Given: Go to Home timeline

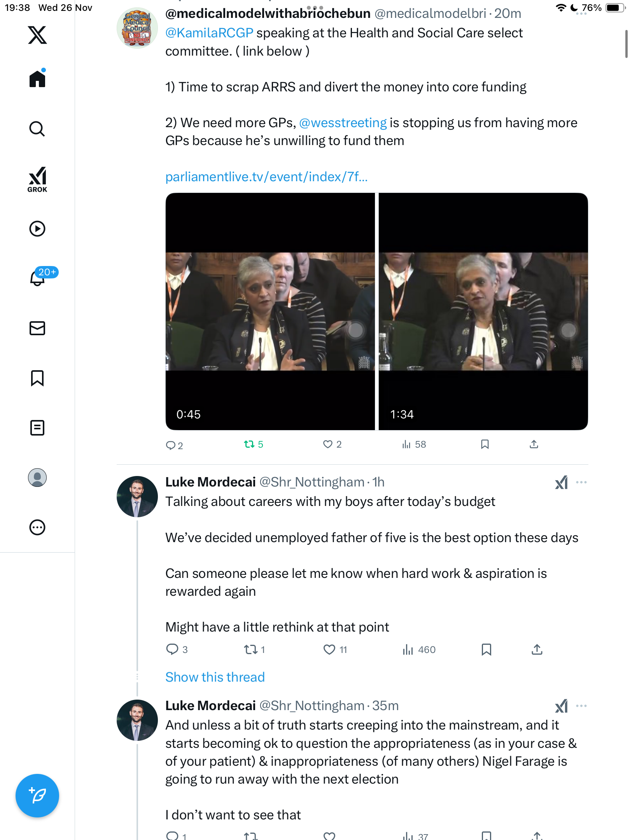Looking at the screenshot, I should point(37,79).
